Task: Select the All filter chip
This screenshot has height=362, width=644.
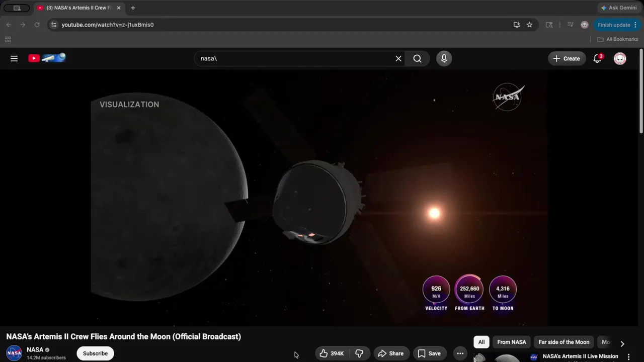Action: click(x=481, y=342)
